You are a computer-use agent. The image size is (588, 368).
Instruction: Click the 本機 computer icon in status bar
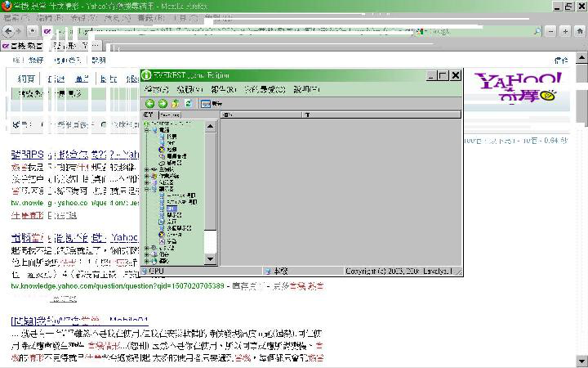(x=267, y=271)
